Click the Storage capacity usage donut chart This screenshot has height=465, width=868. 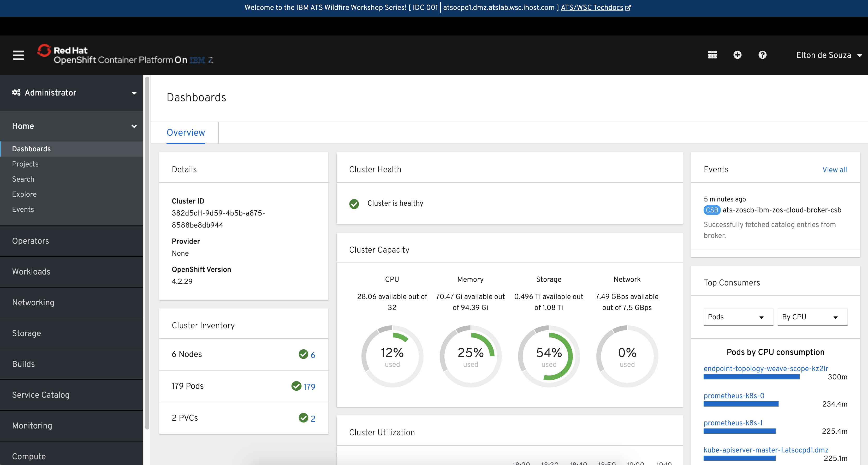pyautogui.click(x=548, y=356)
